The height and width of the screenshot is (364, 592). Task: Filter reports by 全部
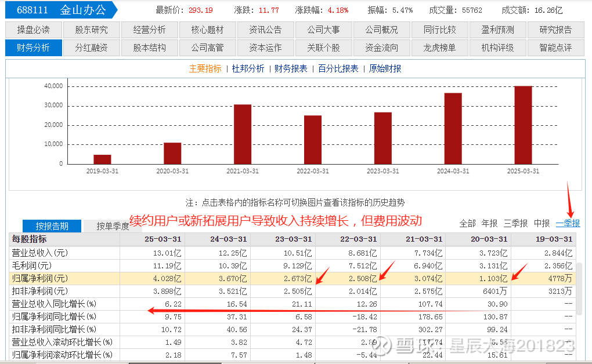[x=467, y=224]
